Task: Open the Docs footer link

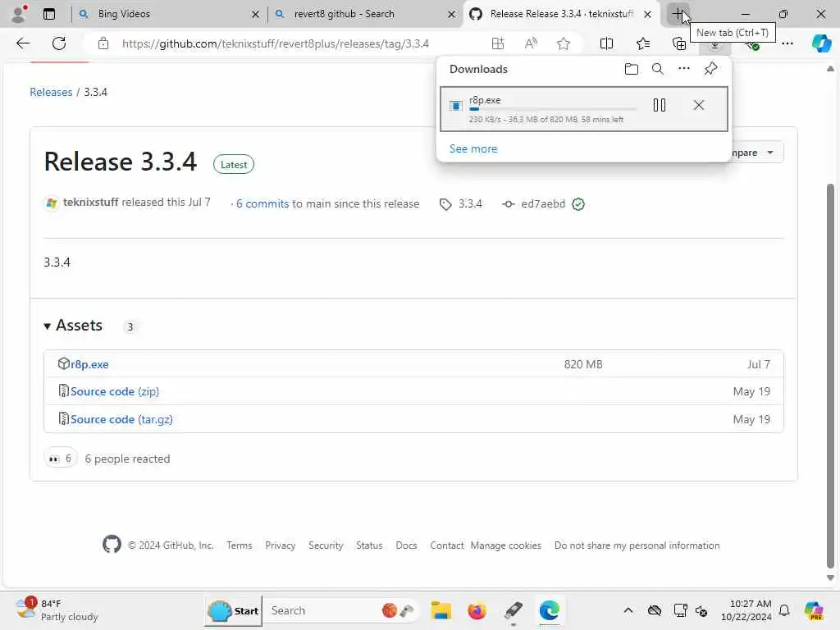Action: point(406,546)
